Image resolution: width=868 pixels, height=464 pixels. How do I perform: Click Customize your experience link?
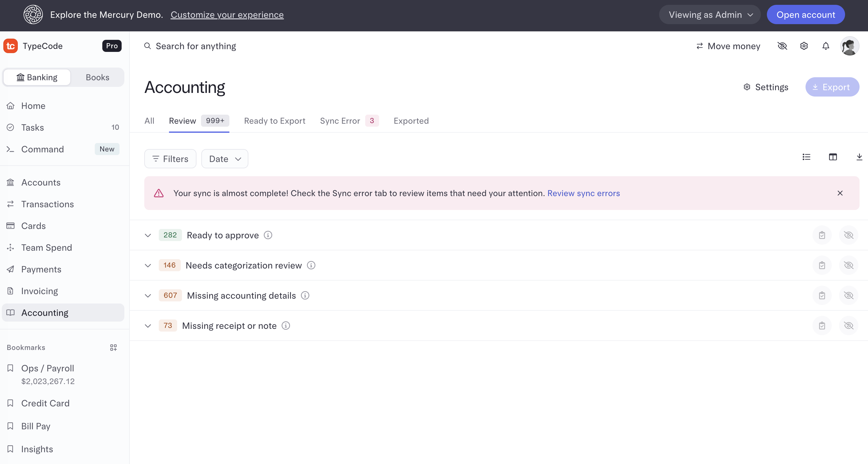[227, 15]
